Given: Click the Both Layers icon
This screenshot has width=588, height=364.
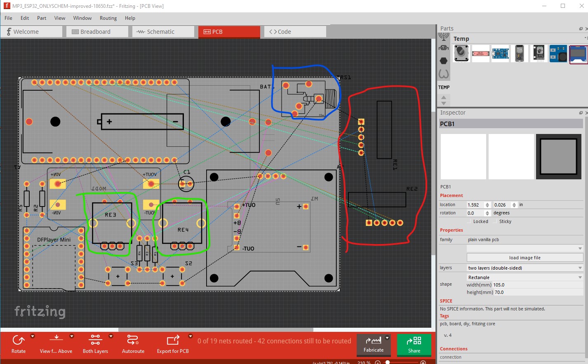Looking at the screenshot, I should coord(95,340).
